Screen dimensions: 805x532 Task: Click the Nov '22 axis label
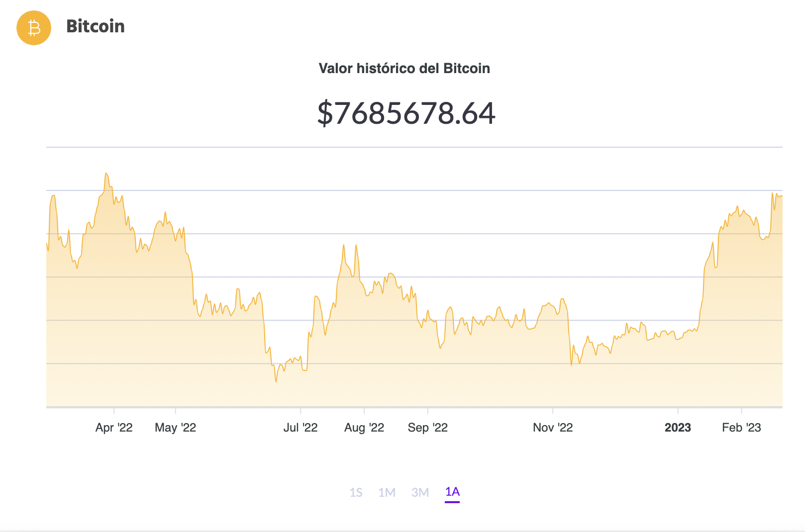[x=552, y=428]
